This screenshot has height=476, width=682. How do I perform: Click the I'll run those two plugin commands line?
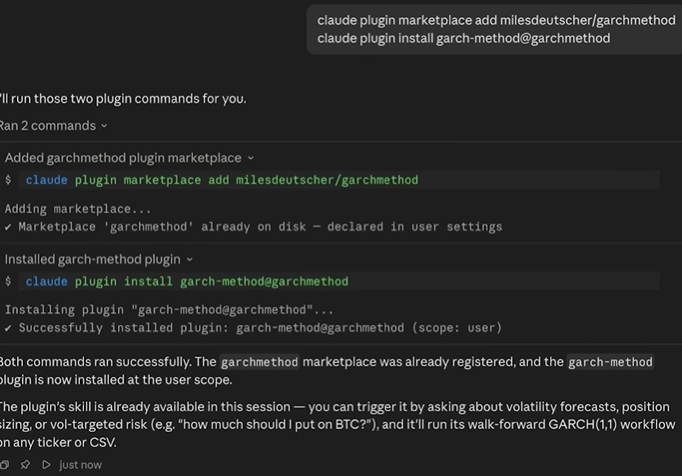click(123, 99)
